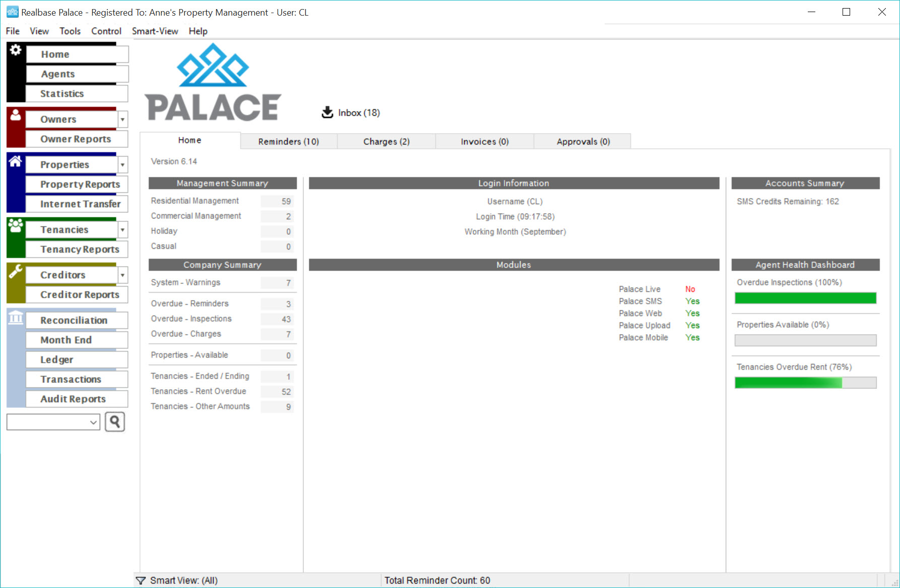
Task: Click the Palace logo image
Action: pos(213,82)
